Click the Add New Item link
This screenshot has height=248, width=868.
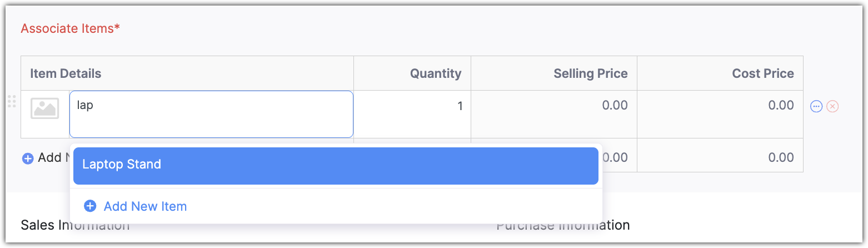(x=145, y=206)
